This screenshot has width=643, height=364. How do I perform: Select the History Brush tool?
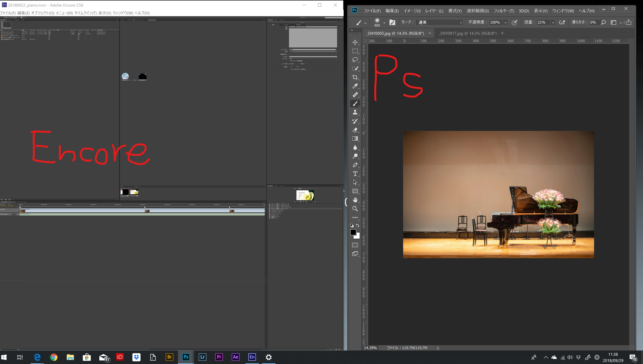click(355, 121)
